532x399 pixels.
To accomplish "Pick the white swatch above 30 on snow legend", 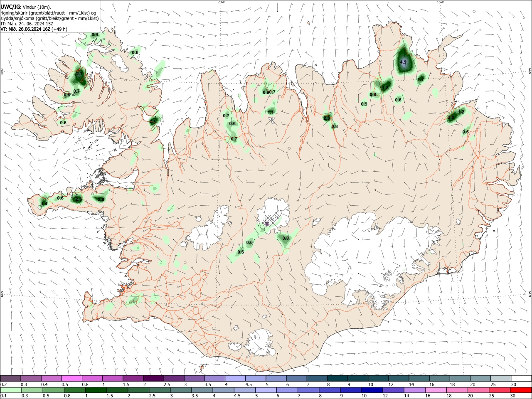I will pos(521,379).
